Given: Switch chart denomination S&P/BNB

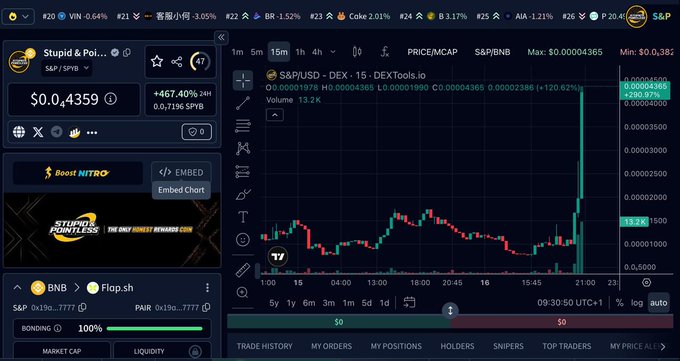Looking at the screenshot, I should [x=492, y=52].
